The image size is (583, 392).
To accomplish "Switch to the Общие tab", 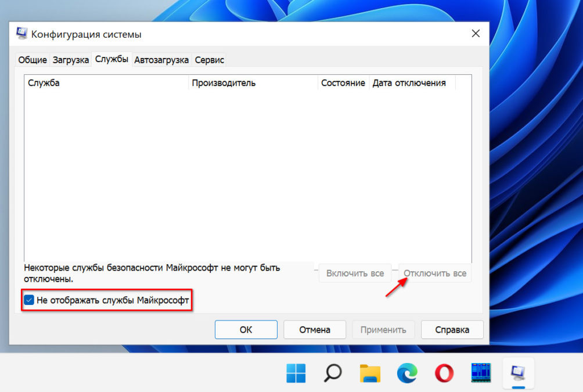I will [x=33, y=60].
